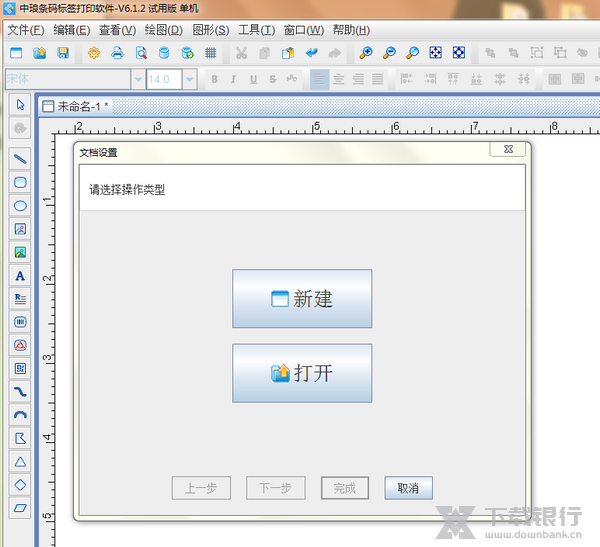Viewport: 600px width, 547px height.
Task: Select the triangle shape tool
Action: (x=20, y=461)
